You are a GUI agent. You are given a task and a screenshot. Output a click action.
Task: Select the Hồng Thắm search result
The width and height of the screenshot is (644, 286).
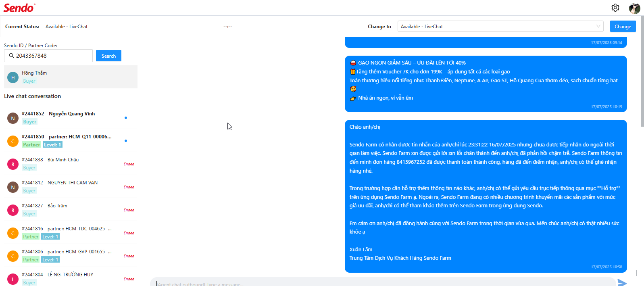[71, 77]
